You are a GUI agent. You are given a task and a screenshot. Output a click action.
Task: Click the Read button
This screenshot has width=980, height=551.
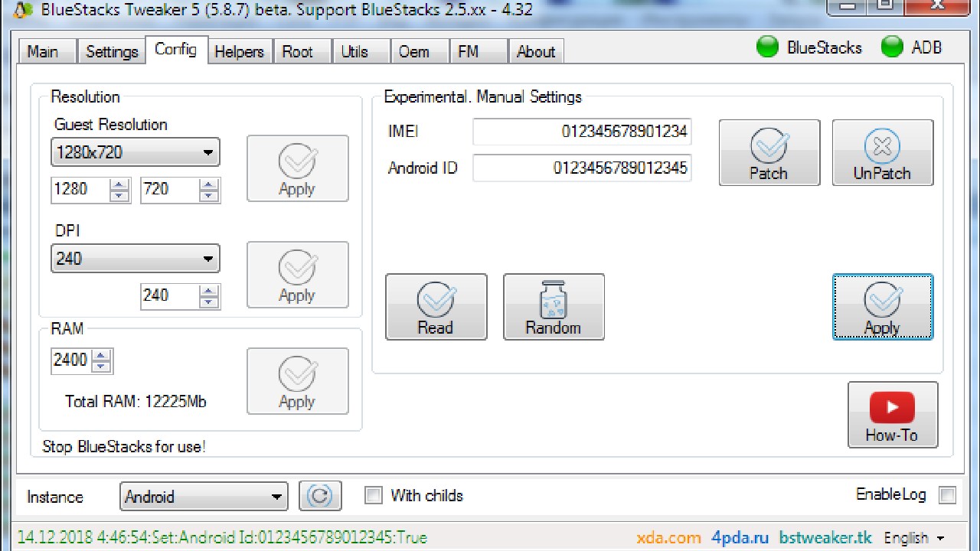[x=436, y=307]
